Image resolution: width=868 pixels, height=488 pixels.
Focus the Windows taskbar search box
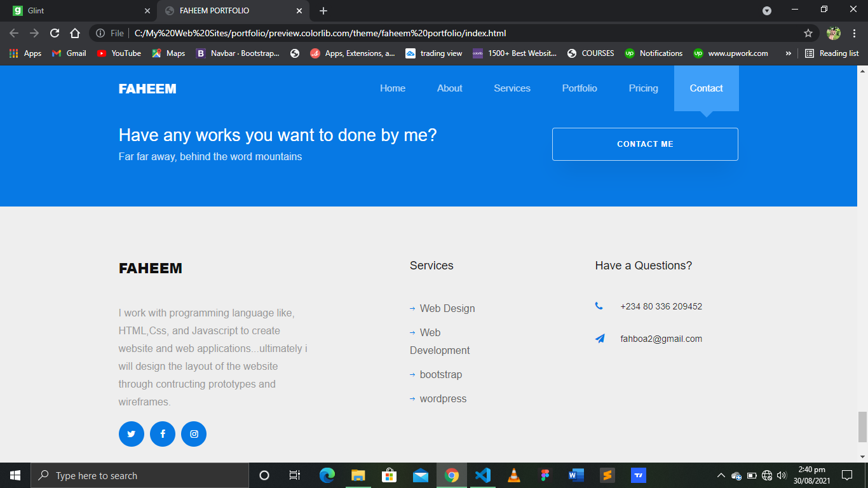pos(140,475)
